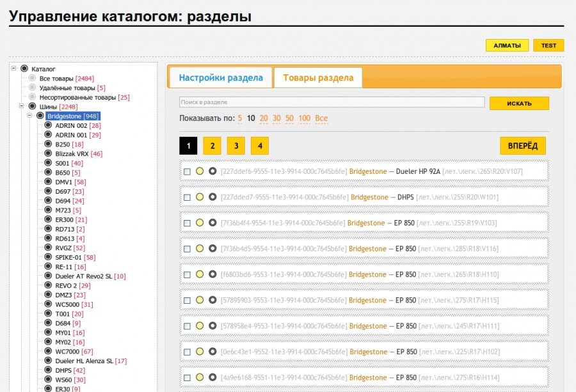
Task: Click the bullet icon next to WC7000
Action: tap(49, 351)
